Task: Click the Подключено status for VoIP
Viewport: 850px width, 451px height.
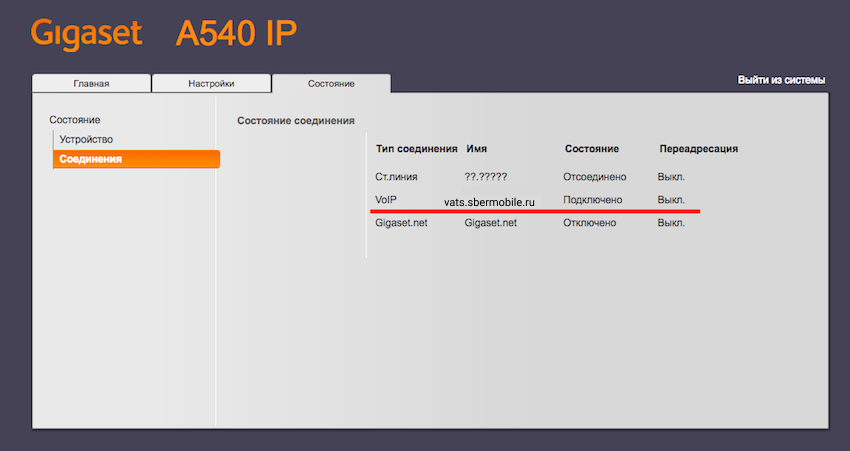Action: coord(594,200)
